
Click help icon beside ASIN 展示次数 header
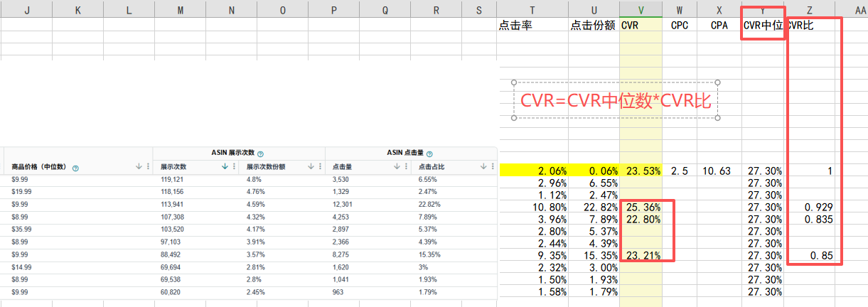coord(261,153)
